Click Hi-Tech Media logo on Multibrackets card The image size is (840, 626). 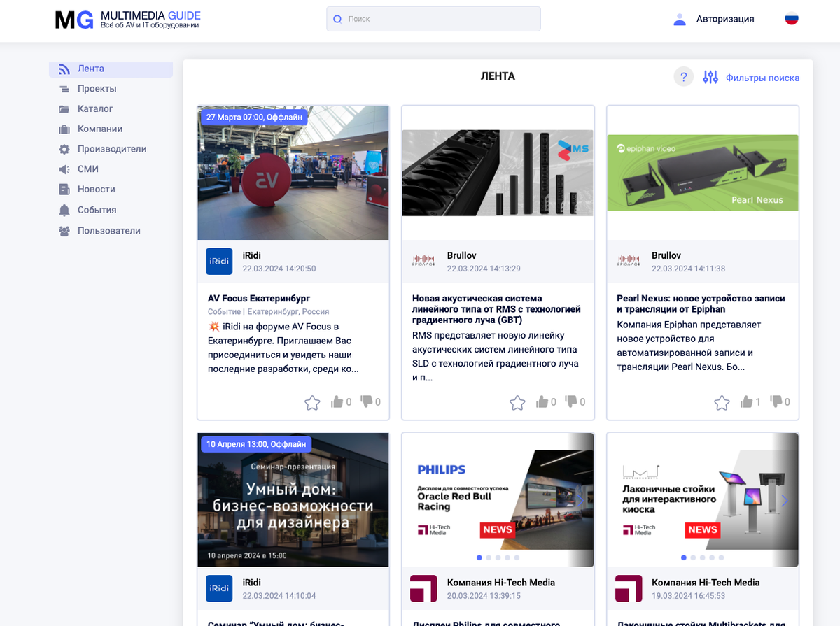tap(629, 588)
